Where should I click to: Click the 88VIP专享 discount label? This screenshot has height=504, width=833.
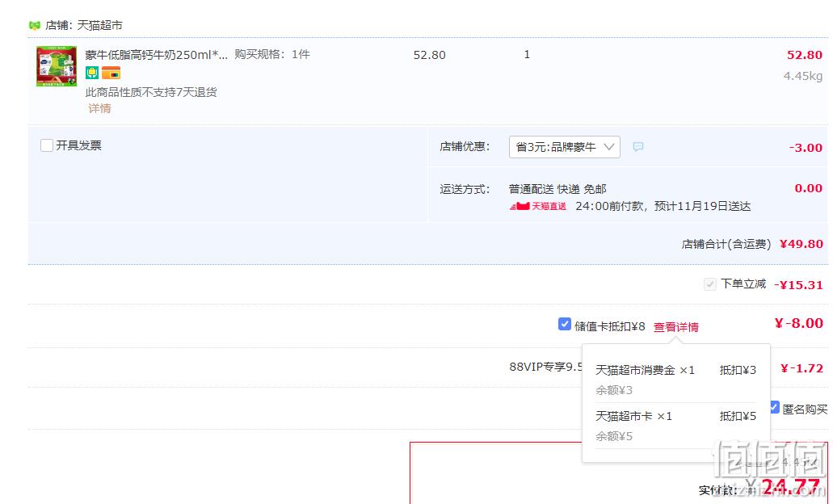click(x=545, y=367)
